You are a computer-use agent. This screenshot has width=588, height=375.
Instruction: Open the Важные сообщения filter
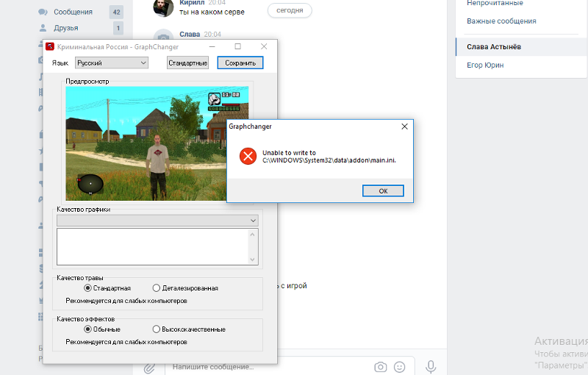point(501,21)
